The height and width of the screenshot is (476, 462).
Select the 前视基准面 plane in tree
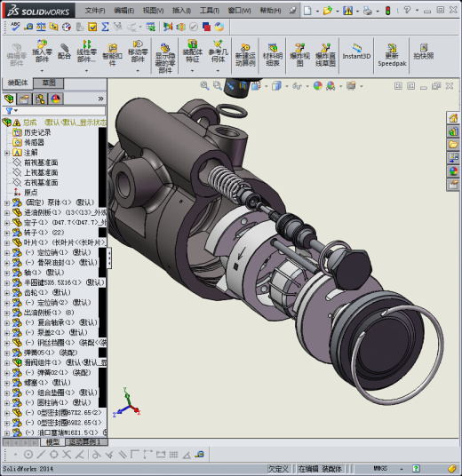(41, 163)
